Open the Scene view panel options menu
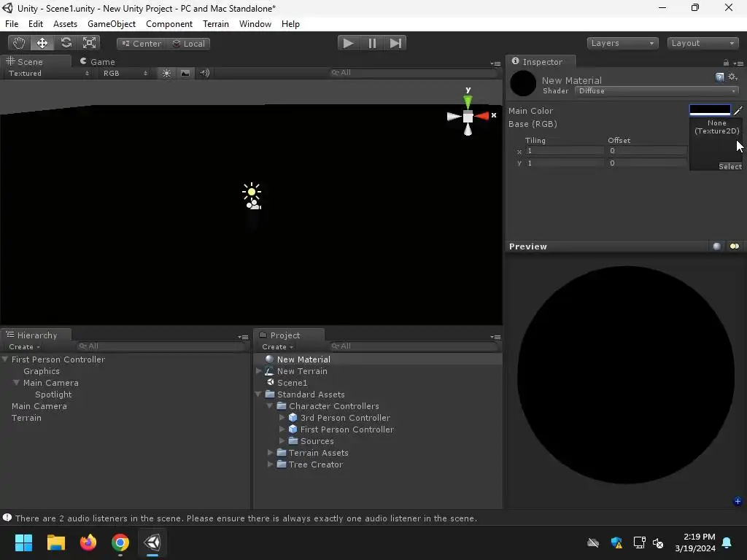747x560 pixels. 495,63
